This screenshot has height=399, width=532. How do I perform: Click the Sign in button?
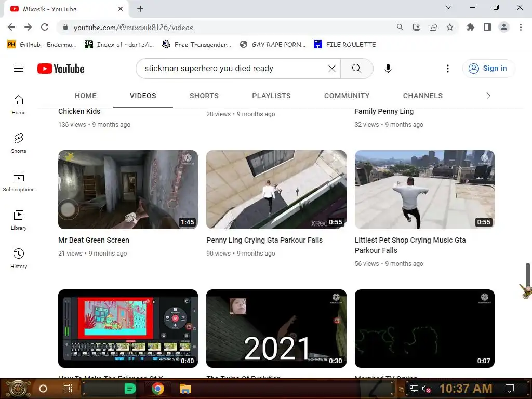point(488,69)
